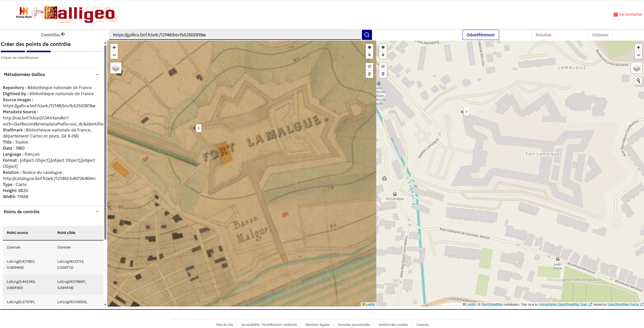Image resolution: width=644 pixels, height=328 pixels.
Task: Switch to the Résultat tab
Action: [x=543, y=35]
